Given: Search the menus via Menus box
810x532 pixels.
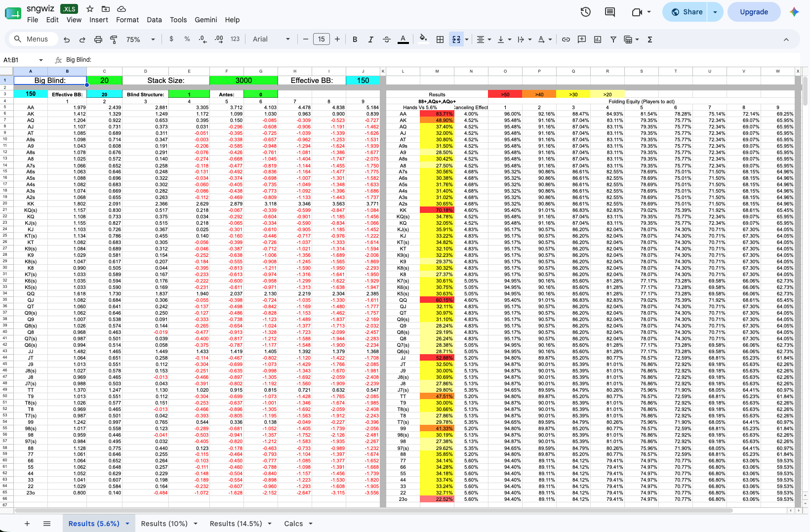Looking at the screenshot, I should coord(32,39).
